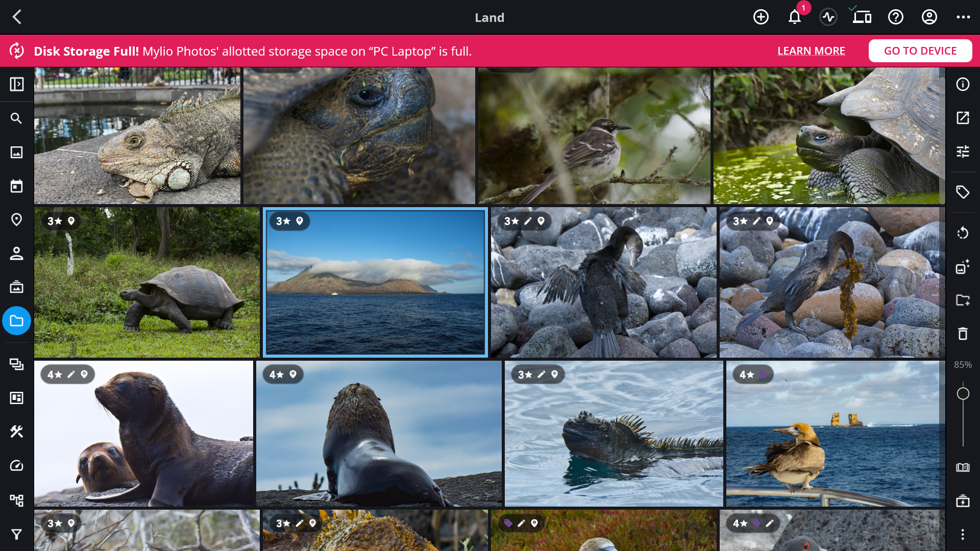The image size is (980, 551).
Task: Open the People view
Action: click(x=16, y=254)
